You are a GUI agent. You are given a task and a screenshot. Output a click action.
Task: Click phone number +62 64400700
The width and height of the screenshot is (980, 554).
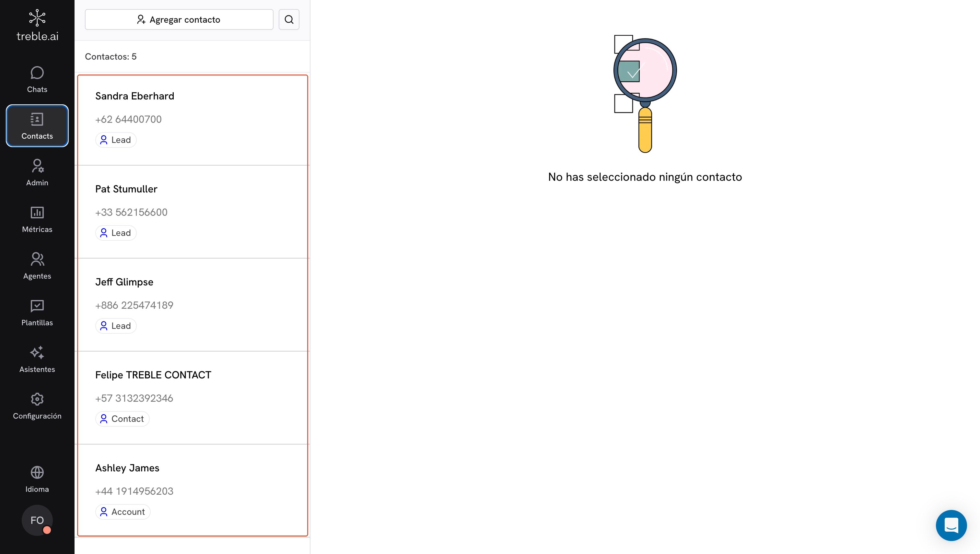128,119
